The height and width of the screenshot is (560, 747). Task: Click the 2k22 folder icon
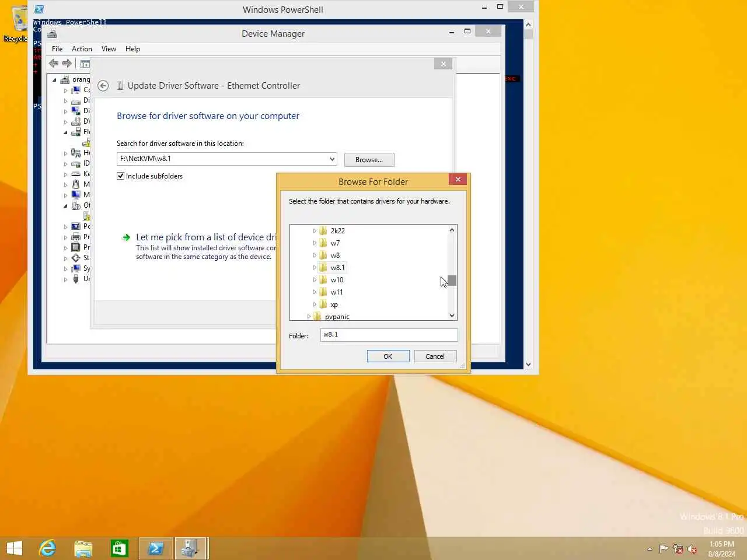(323, 231)
